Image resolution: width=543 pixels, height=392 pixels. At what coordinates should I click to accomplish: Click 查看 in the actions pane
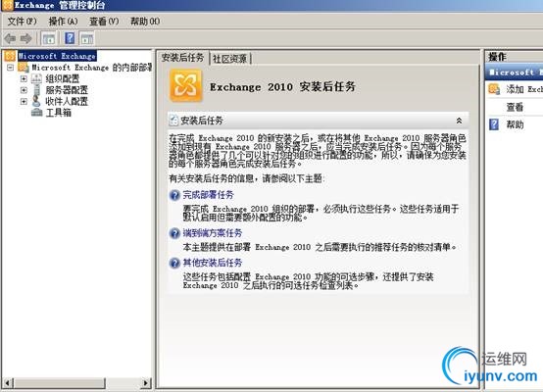coord(515,107)
